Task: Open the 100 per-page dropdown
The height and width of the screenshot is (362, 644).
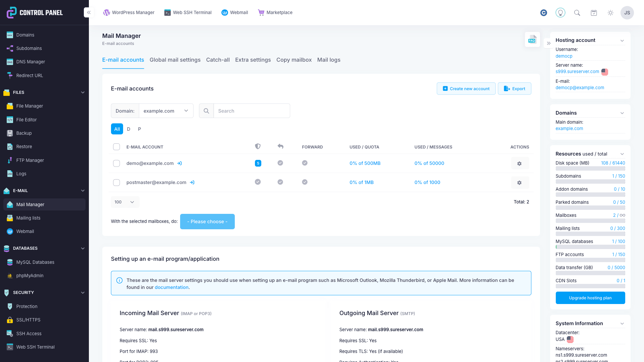Action: pyautogui.click(x=125, y=202)
